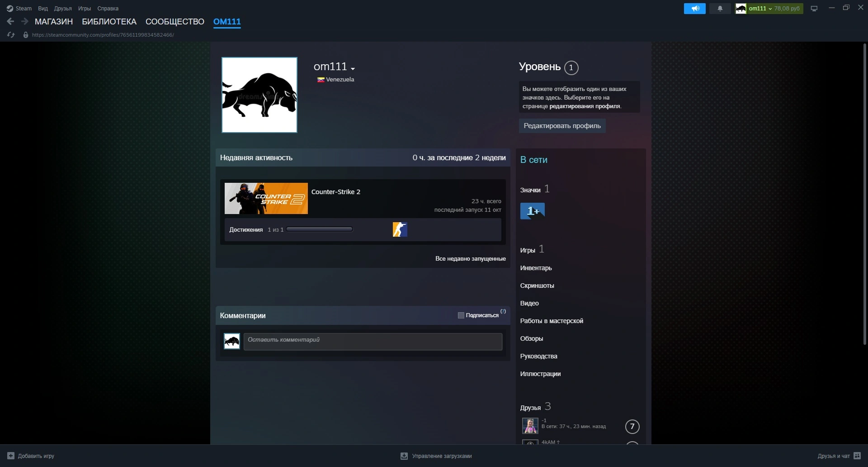The height and width of the screenshot is (467, 868).
Task: Click the Комментарии section header
Action: 243,316
